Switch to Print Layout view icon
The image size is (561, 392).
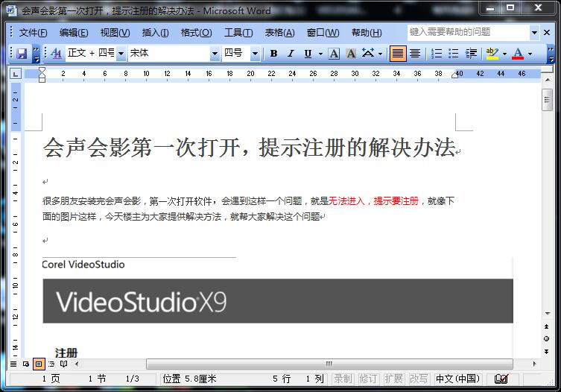[39, 364]
